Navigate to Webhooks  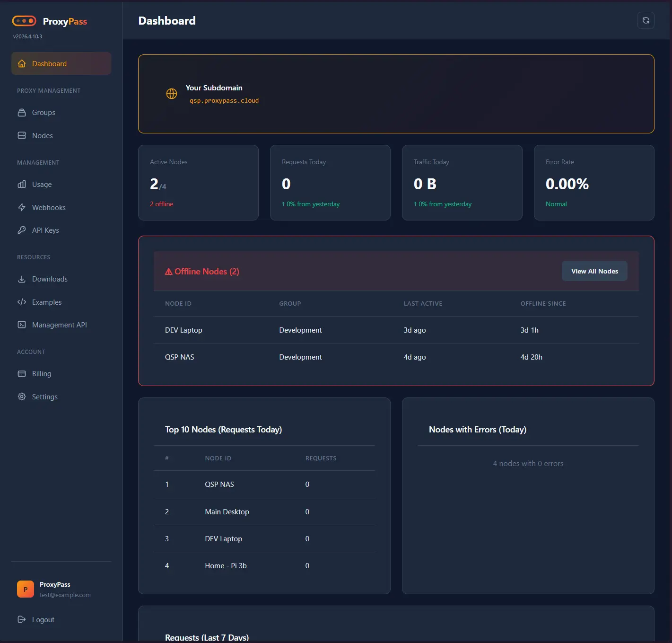[x=61, y=208]
